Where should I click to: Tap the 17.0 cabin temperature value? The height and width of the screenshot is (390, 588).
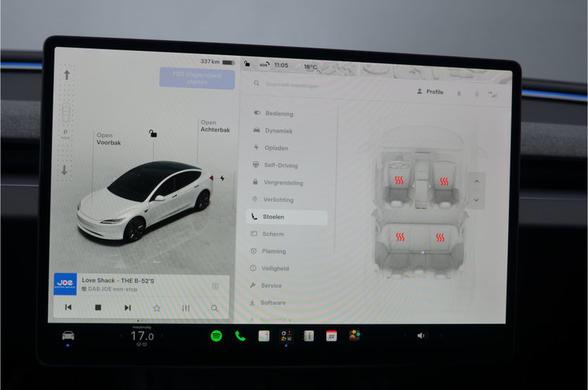point(142,336)
